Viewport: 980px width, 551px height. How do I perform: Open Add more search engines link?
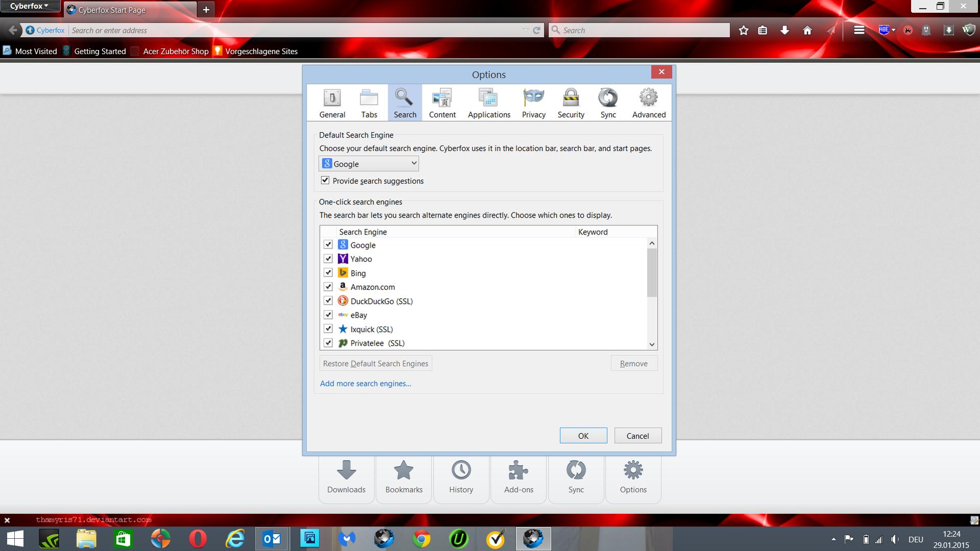[365, 384]
